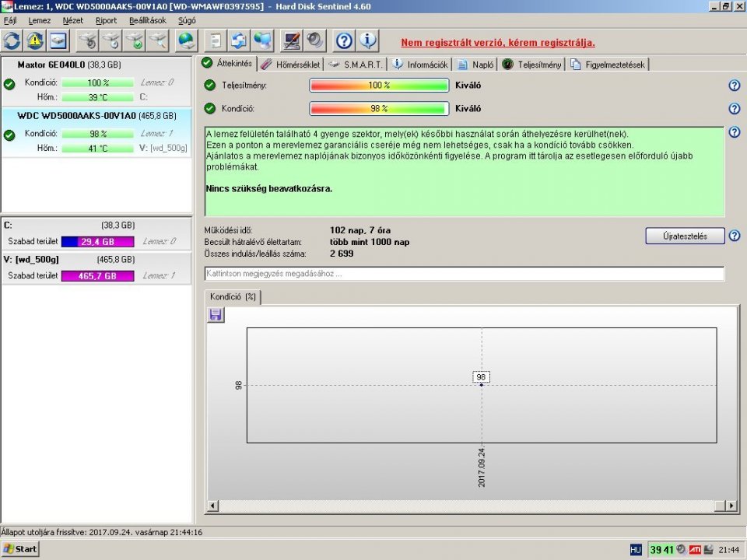Open the Napló tab

pyautogui.click(x=475, y=65)
